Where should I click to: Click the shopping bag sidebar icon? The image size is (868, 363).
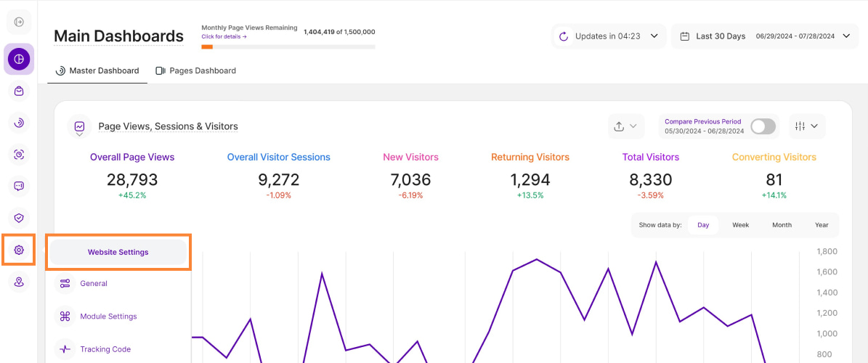[x=19, y=91]
